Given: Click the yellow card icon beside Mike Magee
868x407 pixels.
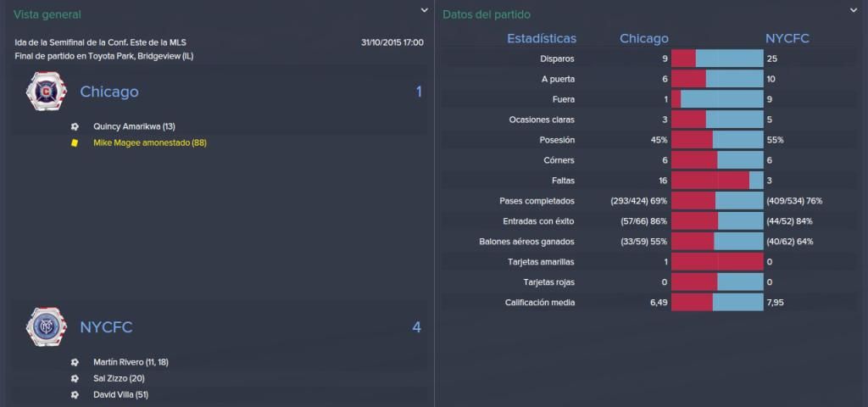Looking at the screenshot, I should (x=75, y=142).
